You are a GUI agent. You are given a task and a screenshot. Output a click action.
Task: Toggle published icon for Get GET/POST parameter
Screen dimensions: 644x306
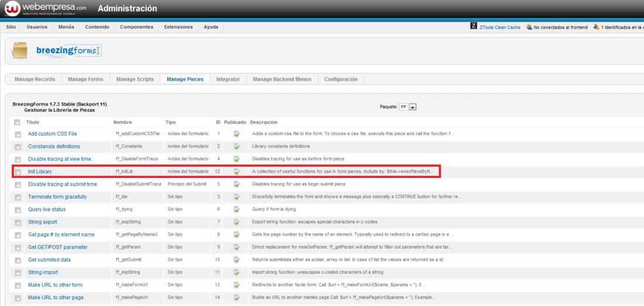coord(237,247)
